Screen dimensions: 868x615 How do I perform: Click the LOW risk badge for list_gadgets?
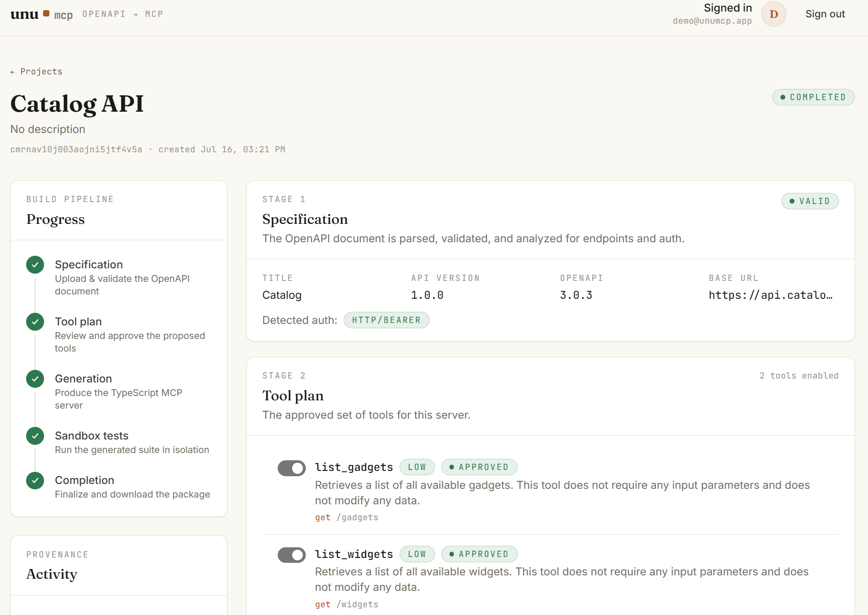417,467
